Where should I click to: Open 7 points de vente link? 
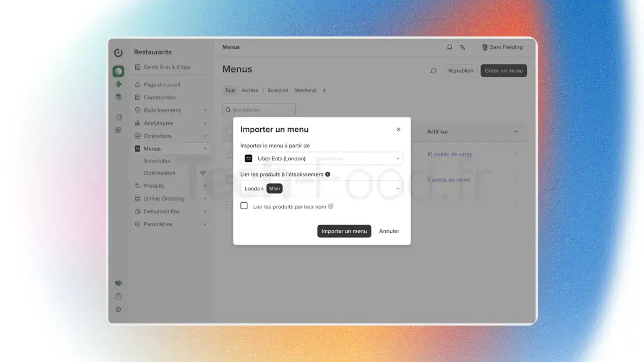coord(448,180)
